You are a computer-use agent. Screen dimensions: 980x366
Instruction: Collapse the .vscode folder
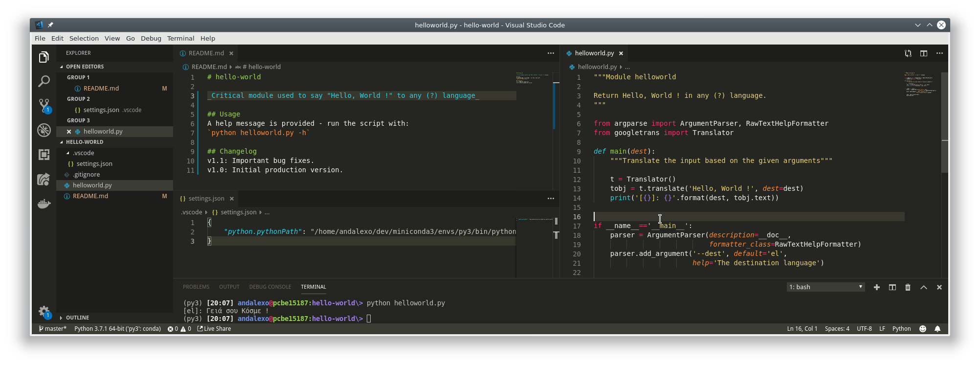pos(68,153)
